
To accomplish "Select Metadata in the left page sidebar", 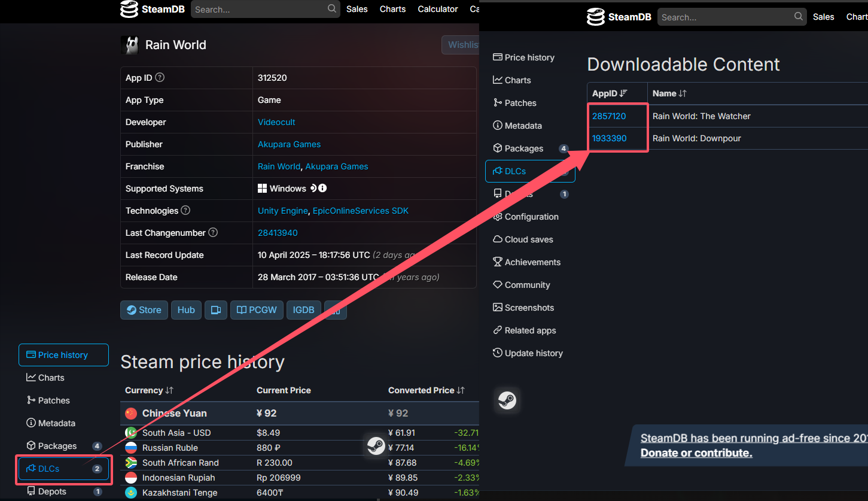I will coord(51,423).
